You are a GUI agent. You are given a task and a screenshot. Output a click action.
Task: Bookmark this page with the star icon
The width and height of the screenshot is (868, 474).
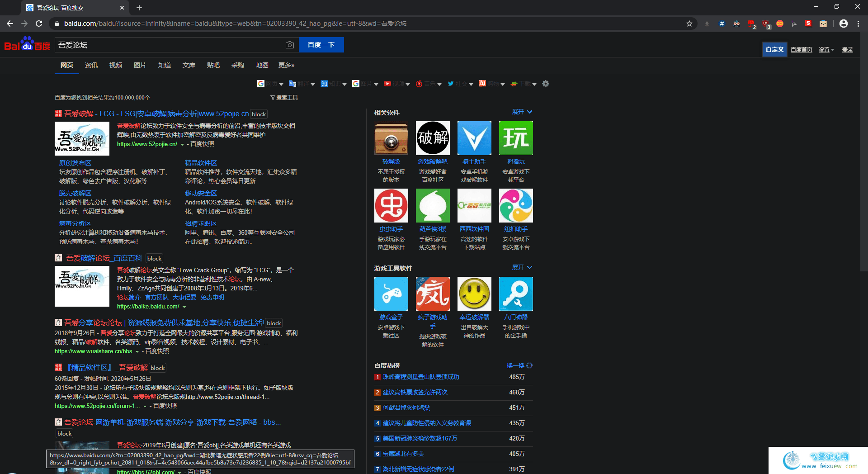coord(689,24)
